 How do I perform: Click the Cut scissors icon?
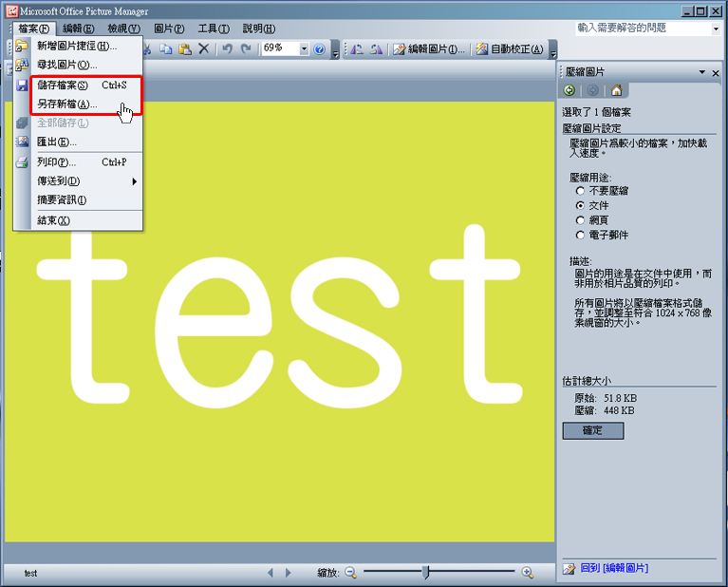pyautogui.click(x=148, y=48)
